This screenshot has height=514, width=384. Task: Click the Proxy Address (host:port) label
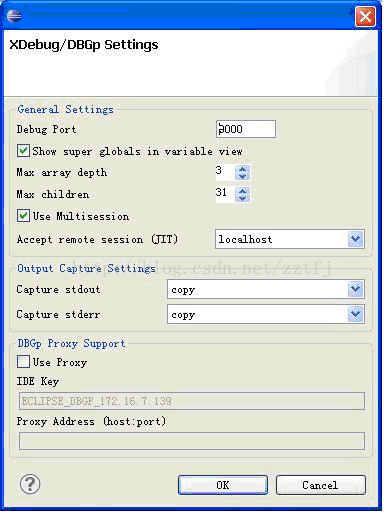click(x=91, y=421)
